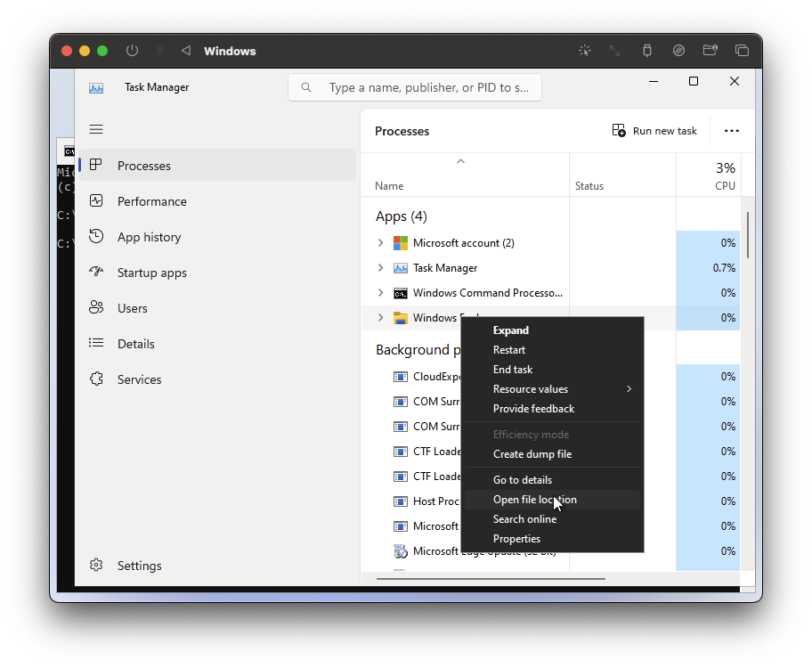Click the Apps (4) group heading
This screenshot has height=668, width=812.
(402, 216)
